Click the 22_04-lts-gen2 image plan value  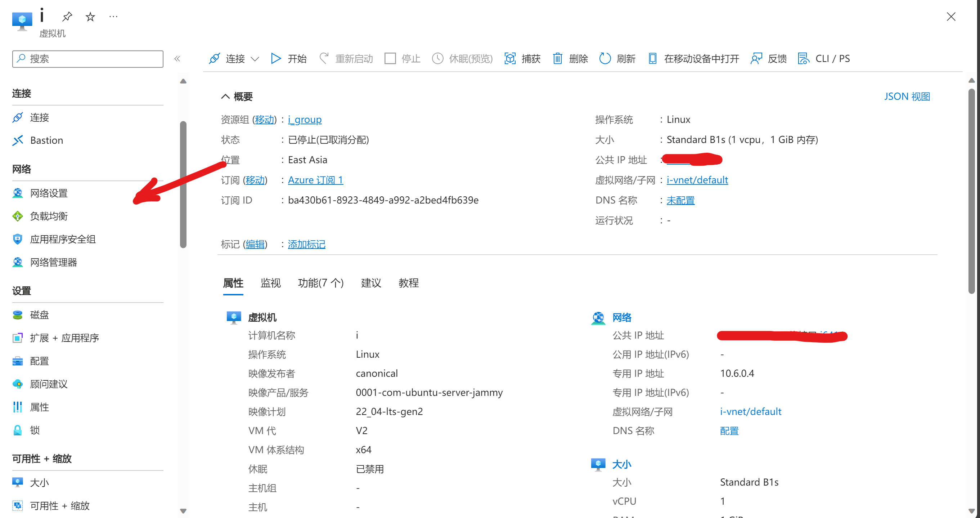[x=389, y=411]
